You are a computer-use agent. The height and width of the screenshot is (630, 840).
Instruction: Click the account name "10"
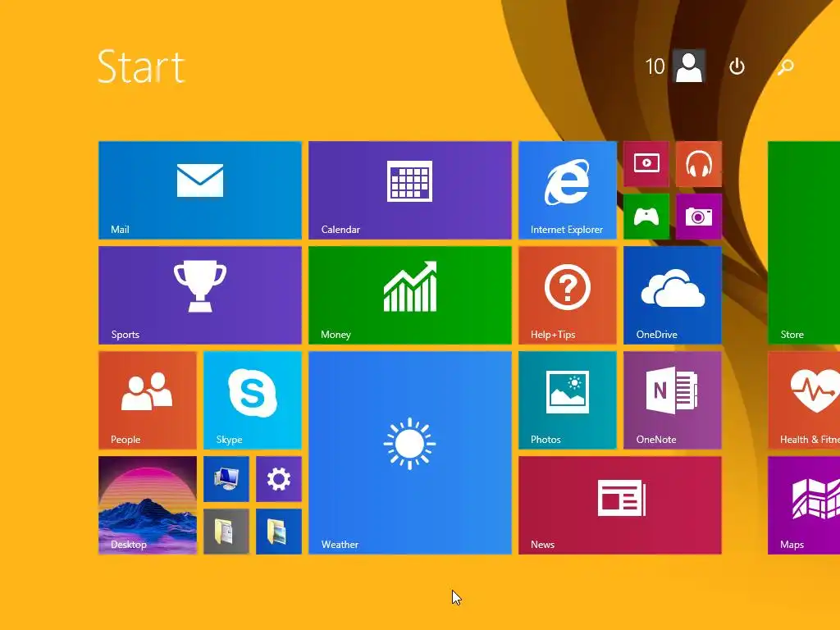click(x=655, y=66)
